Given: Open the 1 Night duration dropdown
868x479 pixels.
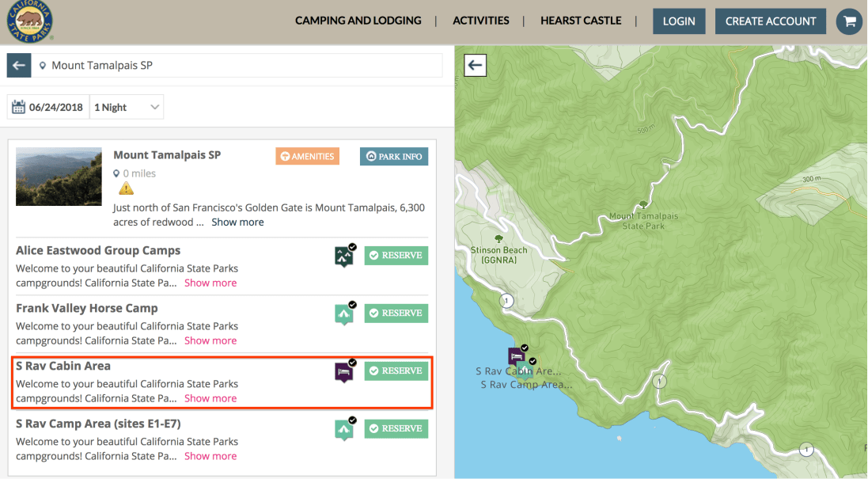Looking at the screenshot, I should (x=127, y=108).
